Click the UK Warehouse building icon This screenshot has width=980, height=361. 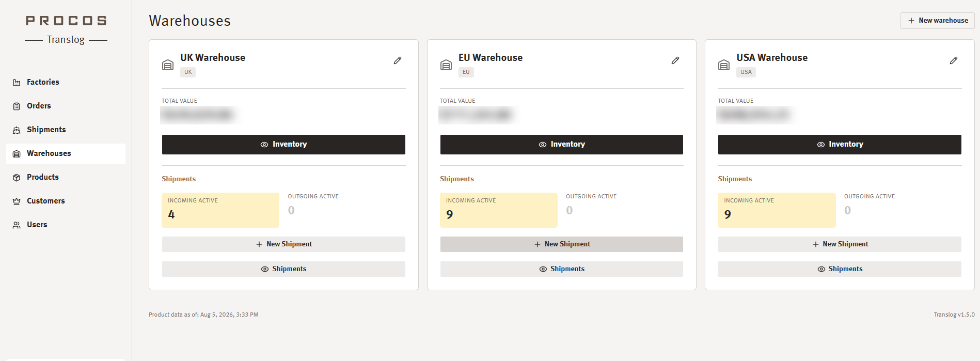[168, 65]
